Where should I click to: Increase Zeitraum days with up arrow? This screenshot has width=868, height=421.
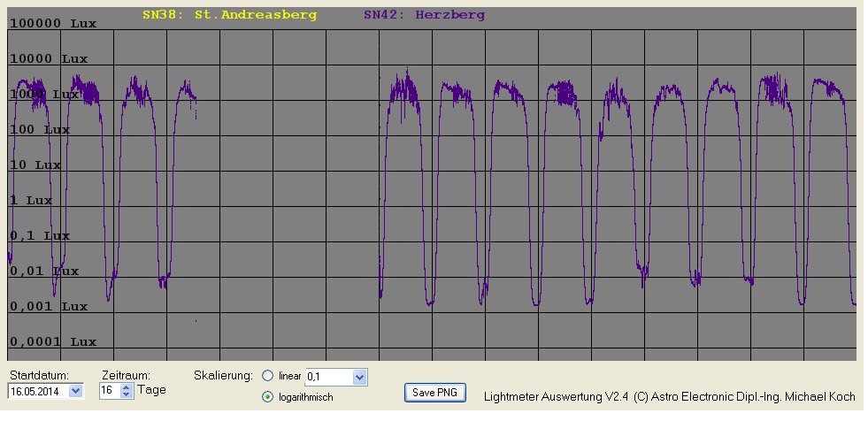(x=127, y=387)
